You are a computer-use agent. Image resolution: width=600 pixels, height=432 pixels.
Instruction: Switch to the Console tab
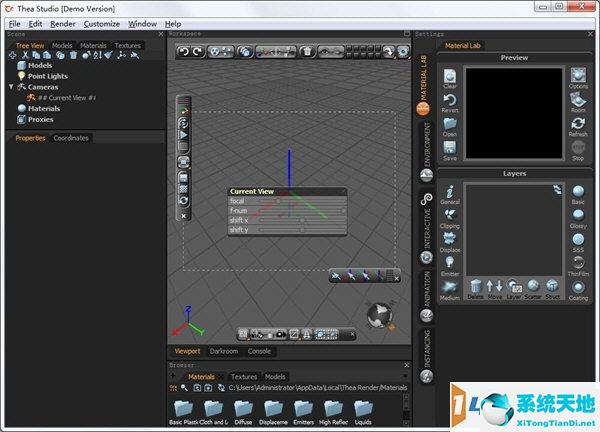[x=259, y=351]
